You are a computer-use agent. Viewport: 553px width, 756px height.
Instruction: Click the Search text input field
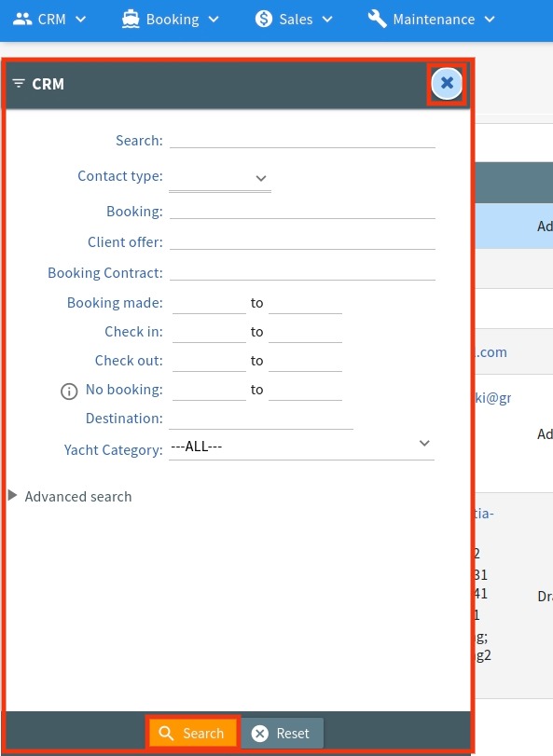click(302, 140)
